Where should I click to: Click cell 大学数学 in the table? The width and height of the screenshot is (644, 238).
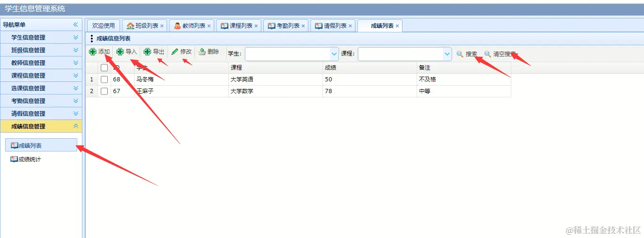point(275,91)
